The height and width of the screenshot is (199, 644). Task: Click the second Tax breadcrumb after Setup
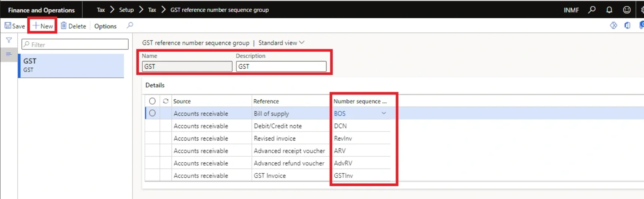coord(152,10)
